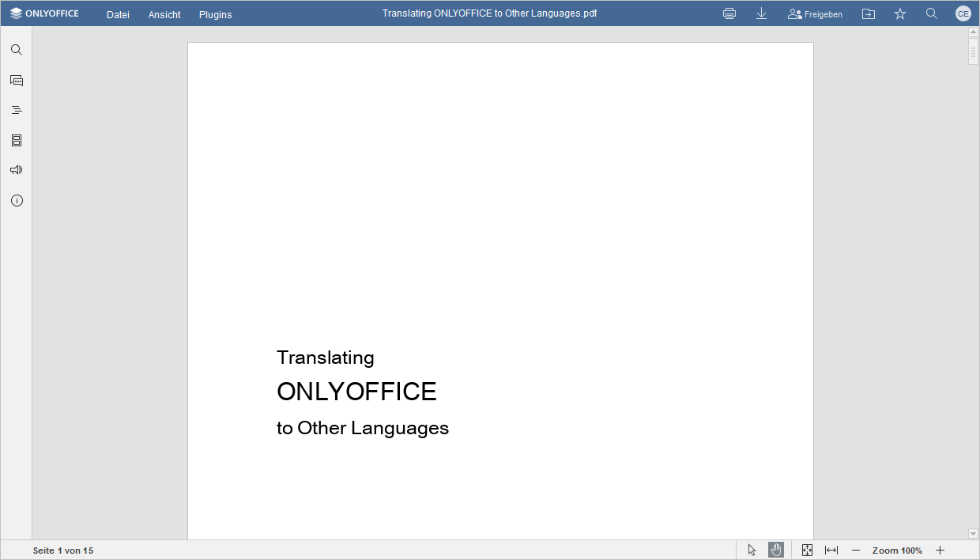Enable the Hand tool
Image resolution: width=980 pixels, height=560 pixels.
(x=775, y=549)
